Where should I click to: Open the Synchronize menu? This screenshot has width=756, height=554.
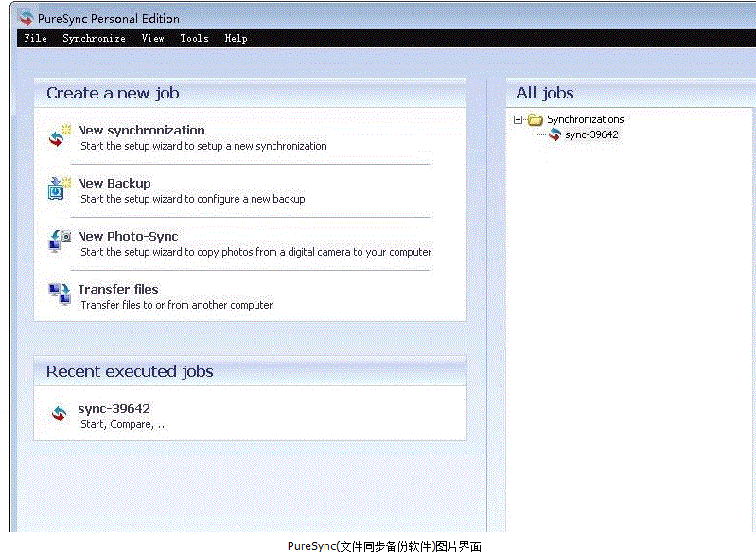[94, 38]
